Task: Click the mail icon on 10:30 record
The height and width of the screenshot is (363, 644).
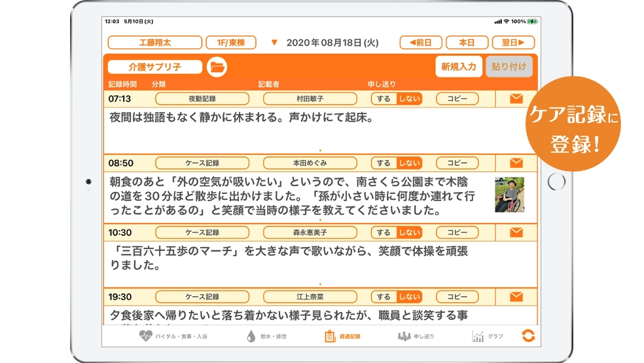Action: [x=516, y=233]
